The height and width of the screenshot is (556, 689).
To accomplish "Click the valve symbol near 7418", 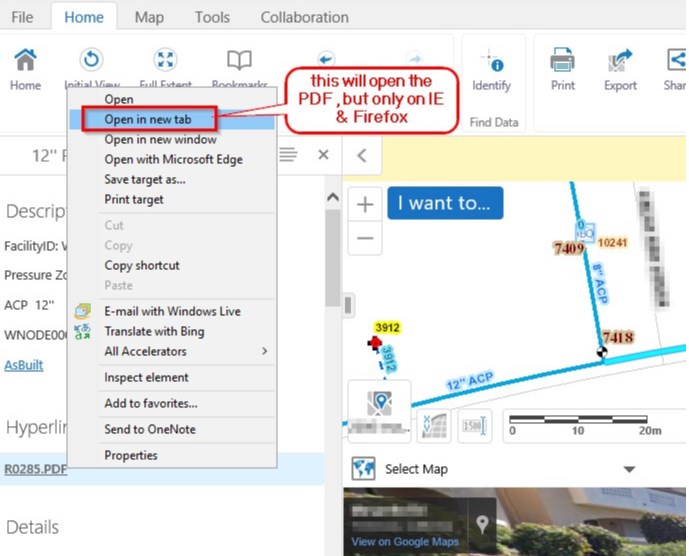I will (x=602, y=352).
